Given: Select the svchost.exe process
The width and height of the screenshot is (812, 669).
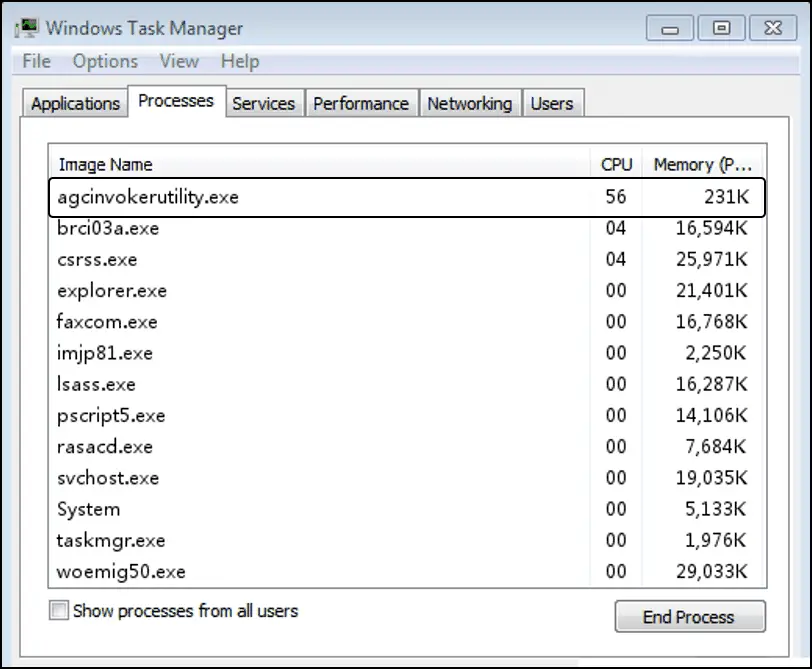Looking at the screenshot, I should 407,477.
